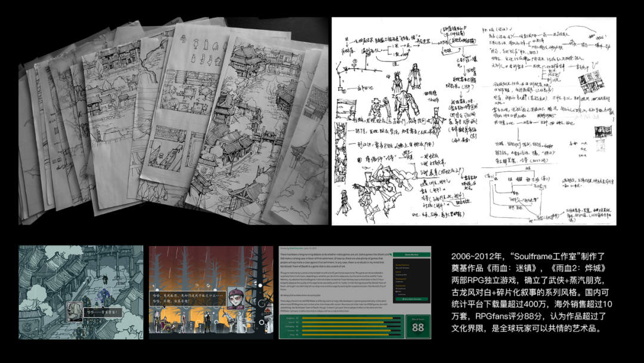Viewport: 644px width, 363px height.
Task: Open the RPGFan review page screenshot
Action: point(355,293)
